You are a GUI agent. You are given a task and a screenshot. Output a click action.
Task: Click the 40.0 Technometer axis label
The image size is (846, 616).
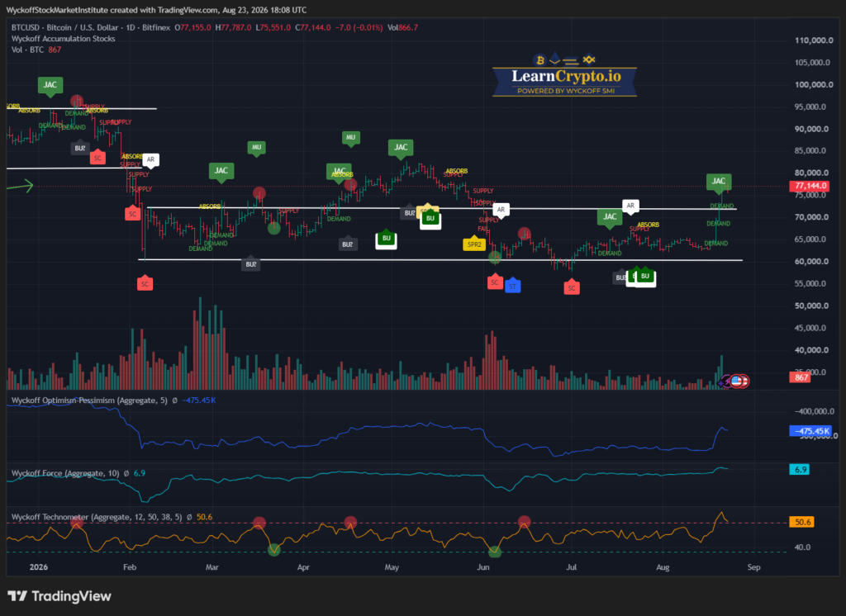(802, 547)
